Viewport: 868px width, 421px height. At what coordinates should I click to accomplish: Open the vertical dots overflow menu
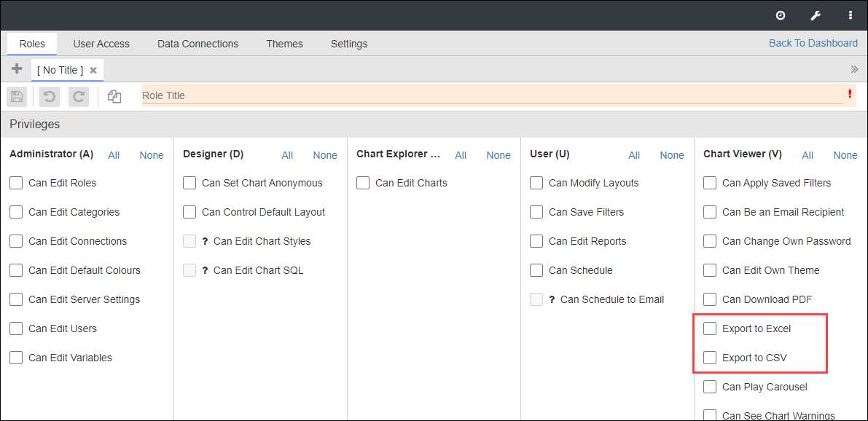(850, 15)
